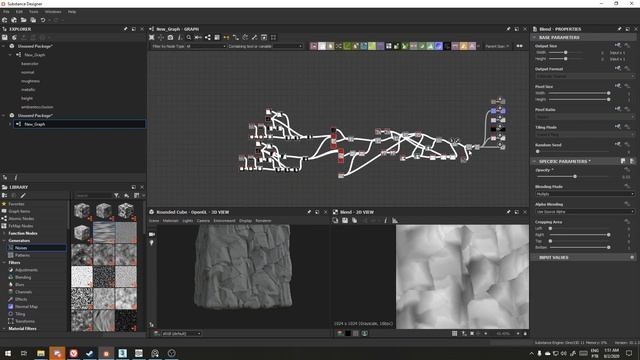
Task: Open File Explorer from Windows taskbar
Action: [x=41, y=353]
